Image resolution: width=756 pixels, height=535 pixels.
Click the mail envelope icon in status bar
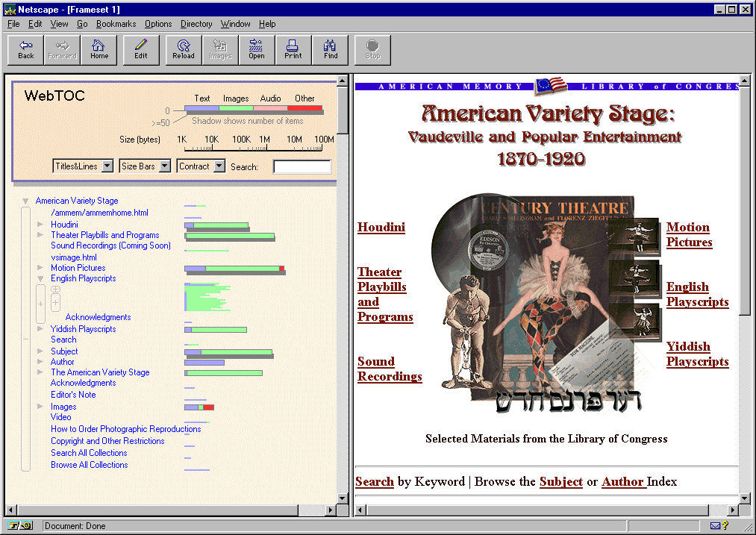pyautogui.click(x=715, y=526)
